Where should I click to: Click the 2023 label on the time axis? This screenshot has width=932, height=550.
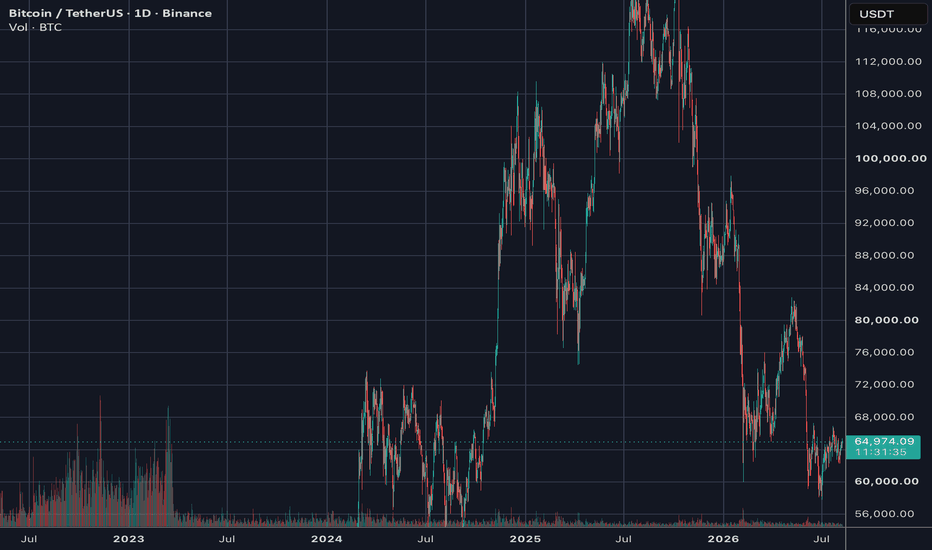[x=128, y=539]
